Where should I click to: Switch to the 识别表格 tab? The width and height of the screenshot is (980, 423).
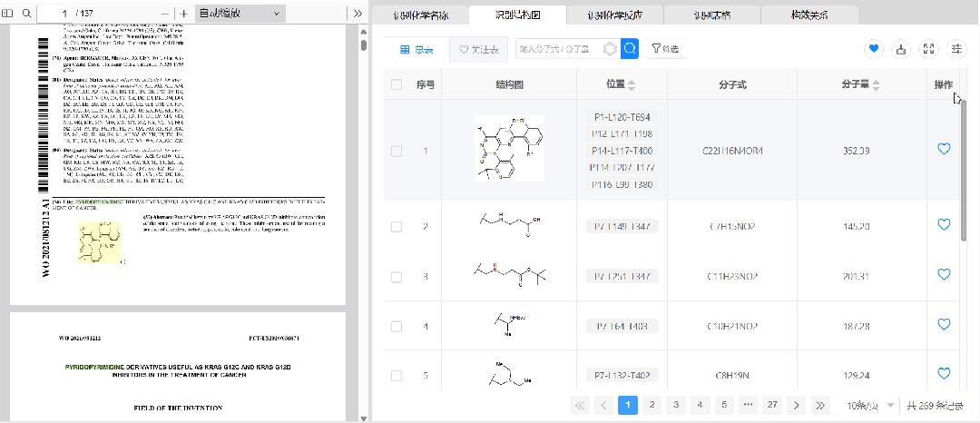(712, 16)
